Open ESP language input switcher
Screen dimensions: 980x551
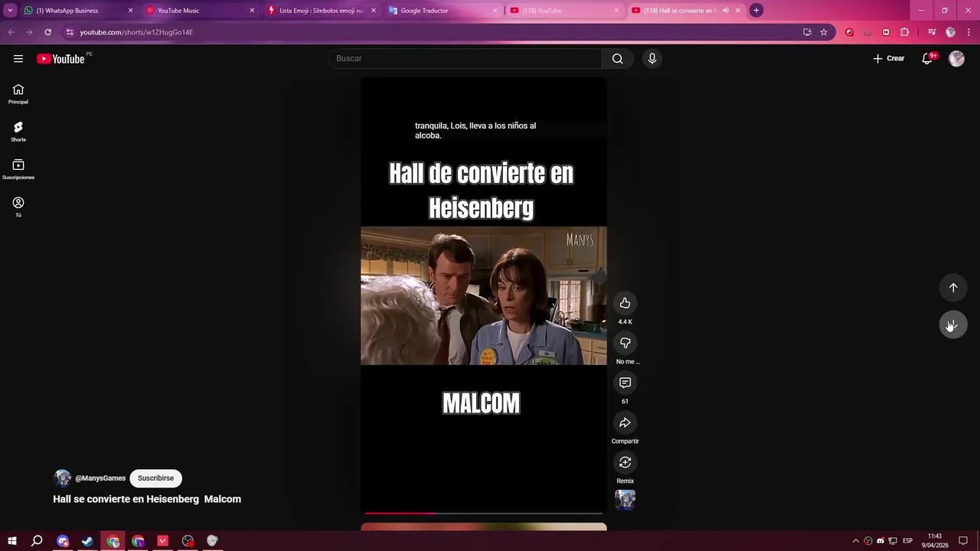click(x=907, y=541)
